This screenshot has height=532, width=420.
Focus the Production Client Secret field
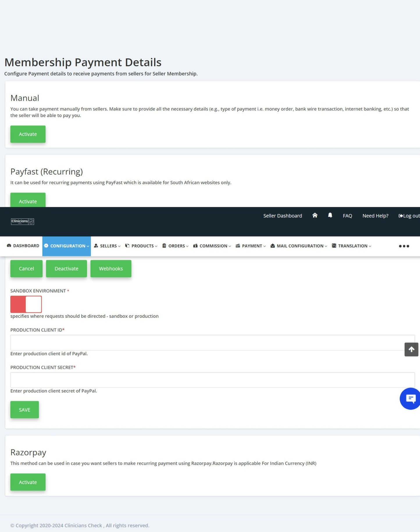(x=212, y=380)
